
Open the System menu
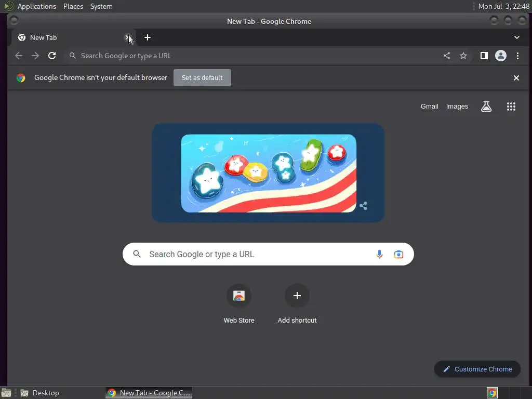click(101, 6)
